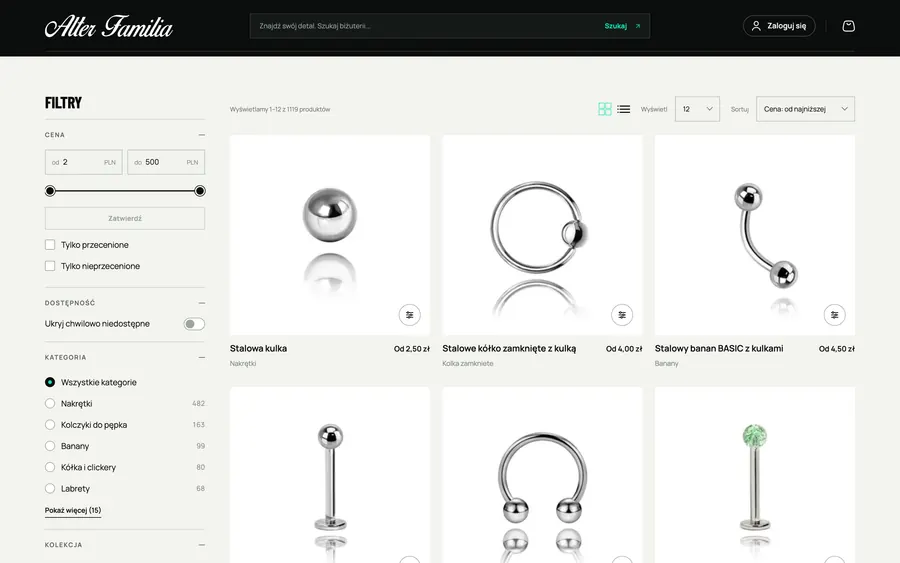Click the maximum price do input field
This screenshot has height=563, width=900.
tap(166, 162)
